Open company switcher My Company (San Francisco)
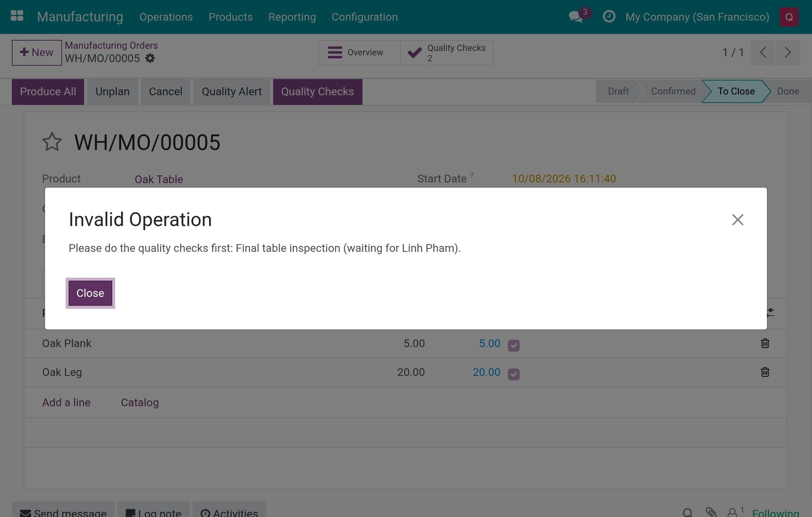 pos(697,17)
